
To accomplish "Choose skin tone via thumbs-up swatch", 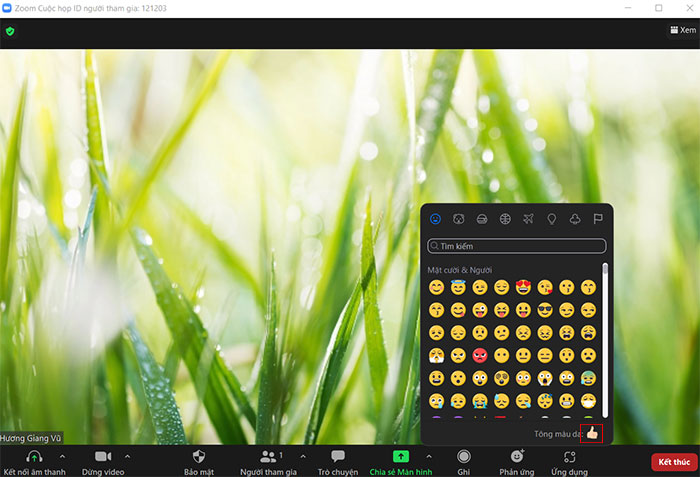I will 591,434.
